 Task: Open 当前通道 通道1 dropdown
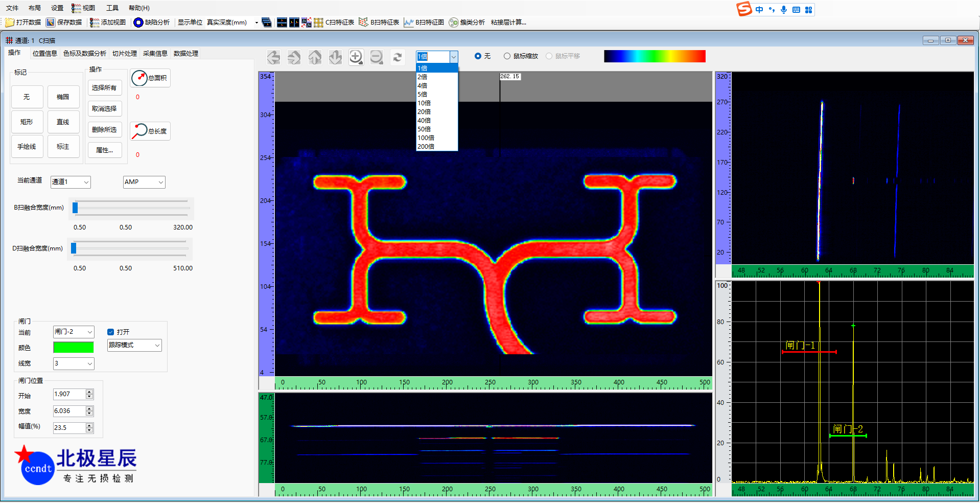[x=71, y=182]
